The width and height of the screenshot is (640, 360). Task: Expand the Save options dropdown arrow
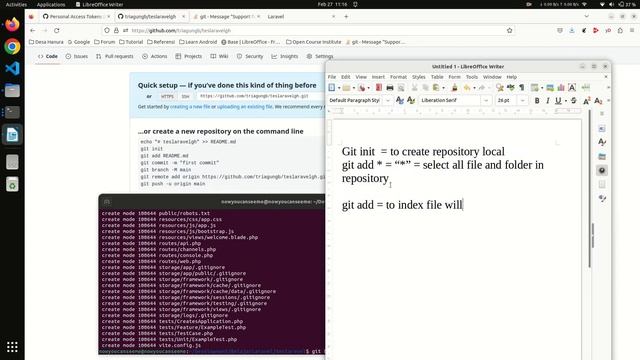click(368, 88)
